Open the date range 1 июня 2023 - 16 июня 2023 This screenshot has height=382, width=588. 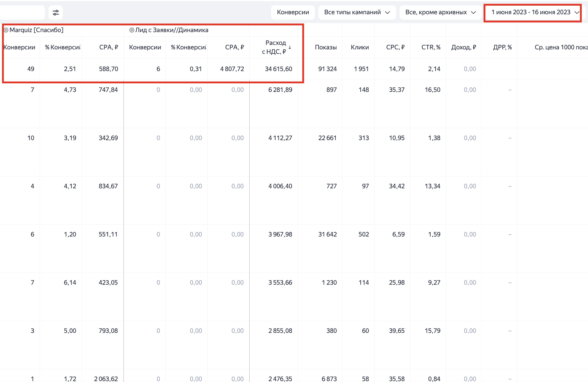coord(535,12)
